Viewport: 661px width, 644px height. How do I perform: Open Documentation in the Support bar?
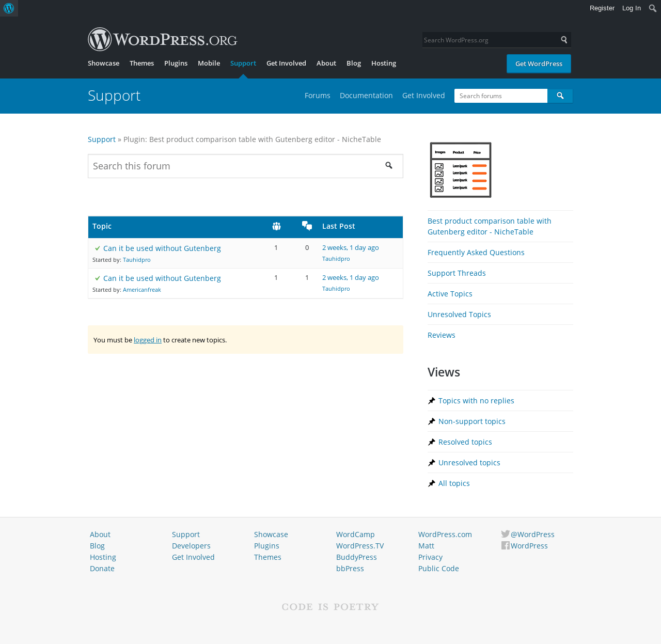366,96
